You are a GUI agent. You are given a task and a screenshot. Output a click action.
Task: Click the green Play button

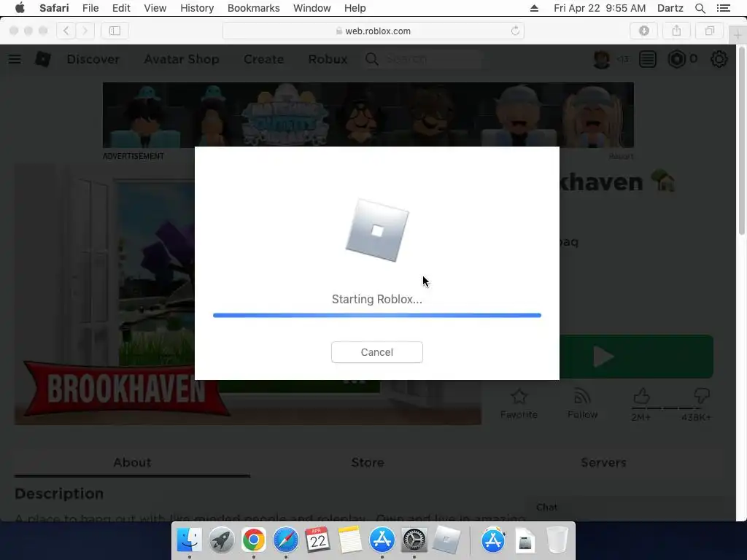[x=636, y=357]
